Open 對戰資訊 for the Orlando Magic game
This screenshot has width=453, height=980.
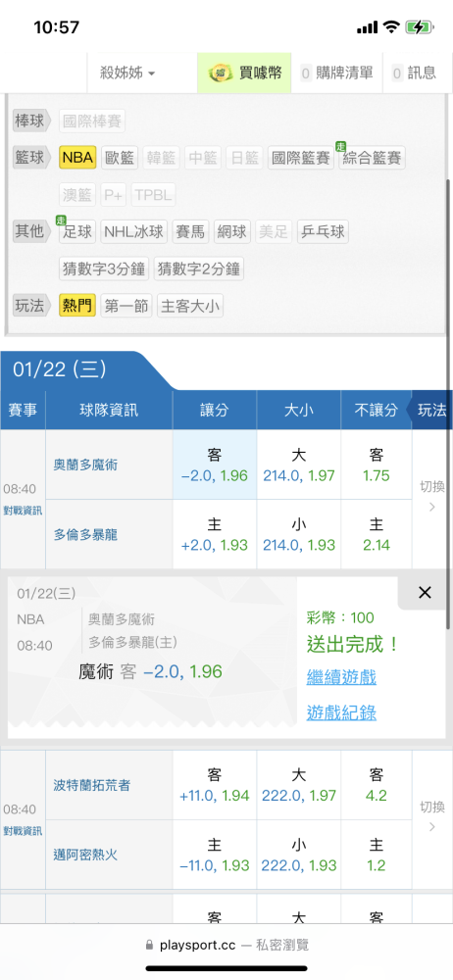point(23,511)
